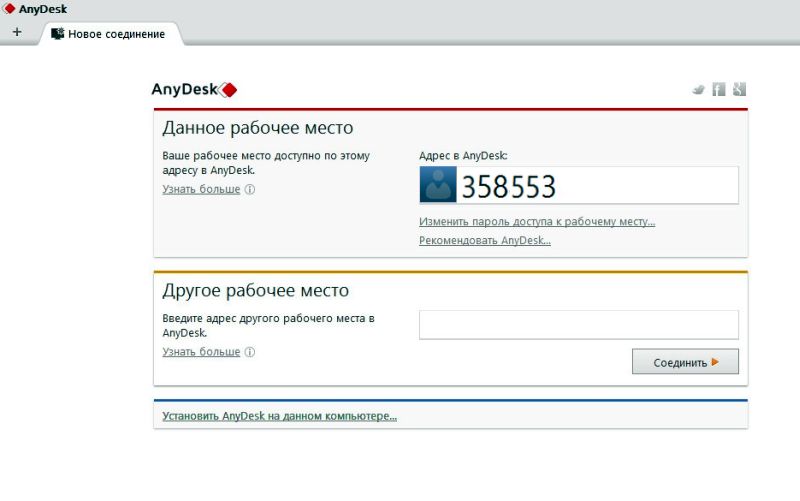Open the Рекомендовать AnyDesk link

(484, 240)
